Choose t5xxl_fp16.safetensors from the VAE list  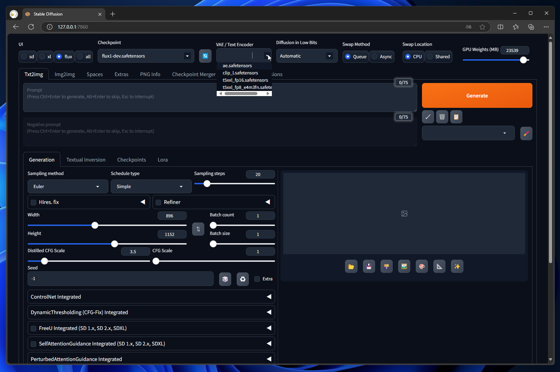click(244, 80)
